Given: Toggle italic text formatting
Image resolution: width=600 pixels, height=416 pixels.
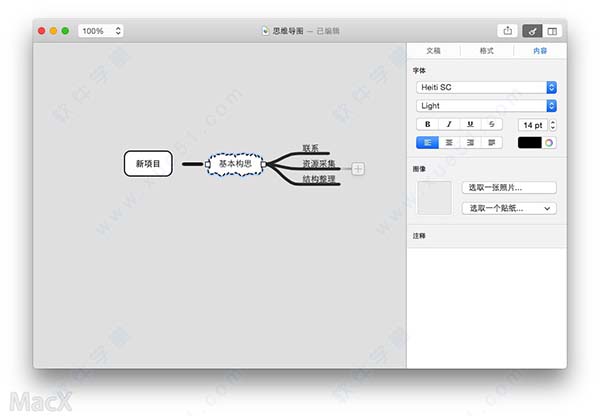Looking at the screenshot, I should pyautogui.click(x=449, y=124).
